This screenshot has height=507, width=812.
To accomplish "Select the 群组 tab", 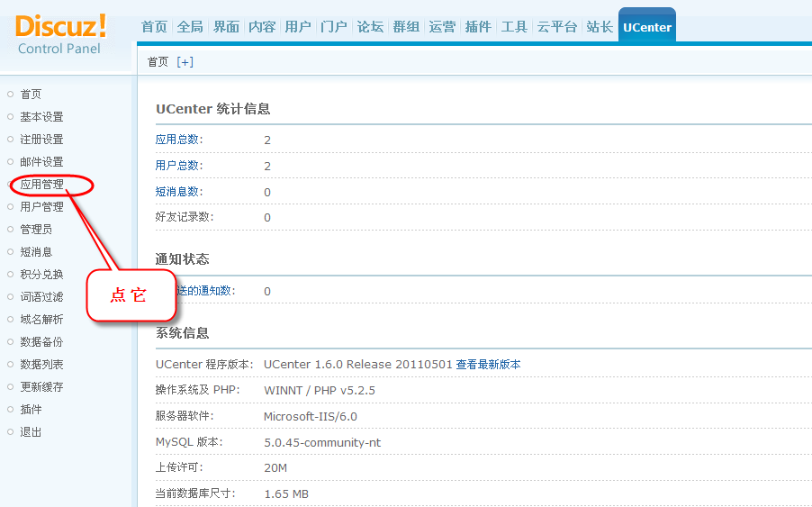I will (x=406, y=27).
